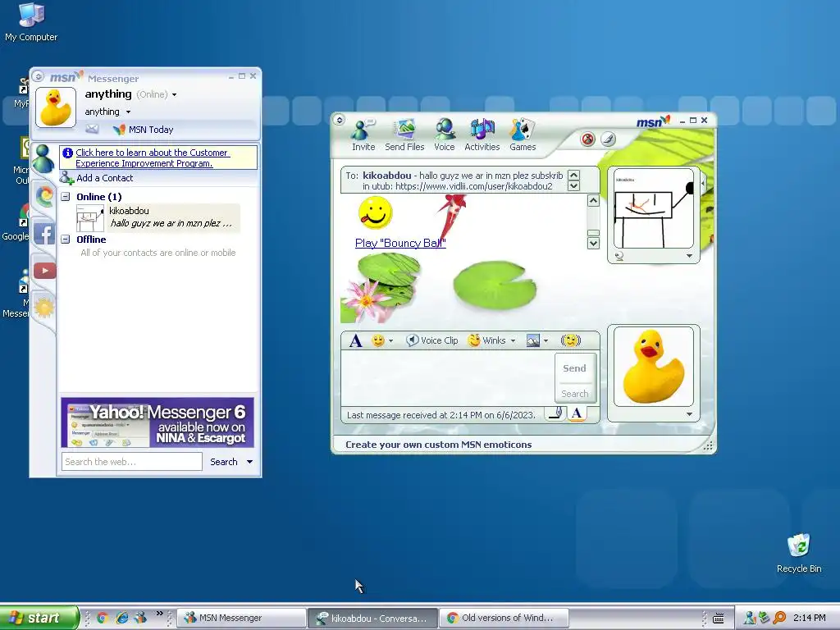Click the emoticon smiley picker
Image resolution: width=840 pixels, height=630 pixels.
pos(378,340)
